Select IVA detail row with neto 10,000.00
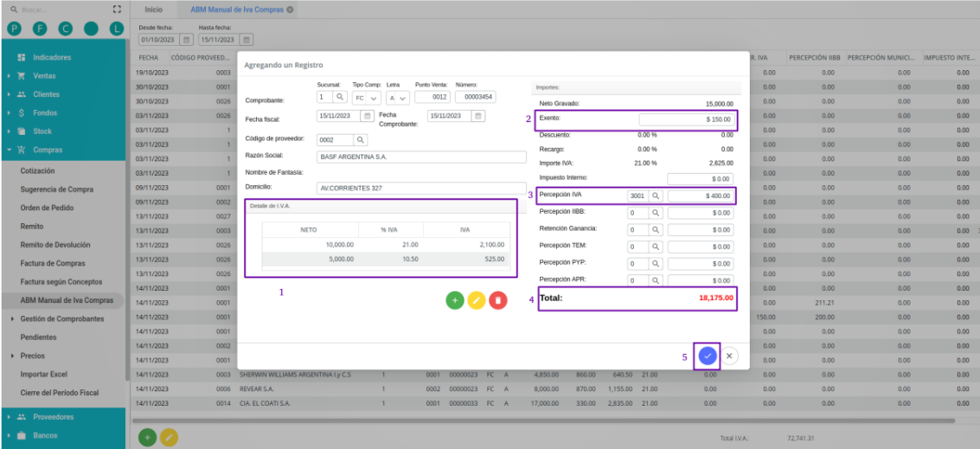This screenshot has height=449, width=980. [x=386, y=245]
